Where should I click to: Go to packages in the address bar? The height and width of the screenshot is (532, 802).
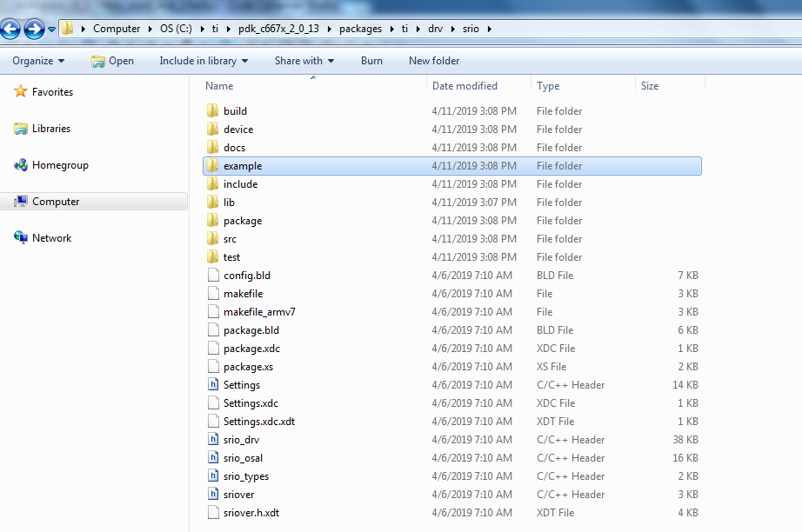pos(361,30)
